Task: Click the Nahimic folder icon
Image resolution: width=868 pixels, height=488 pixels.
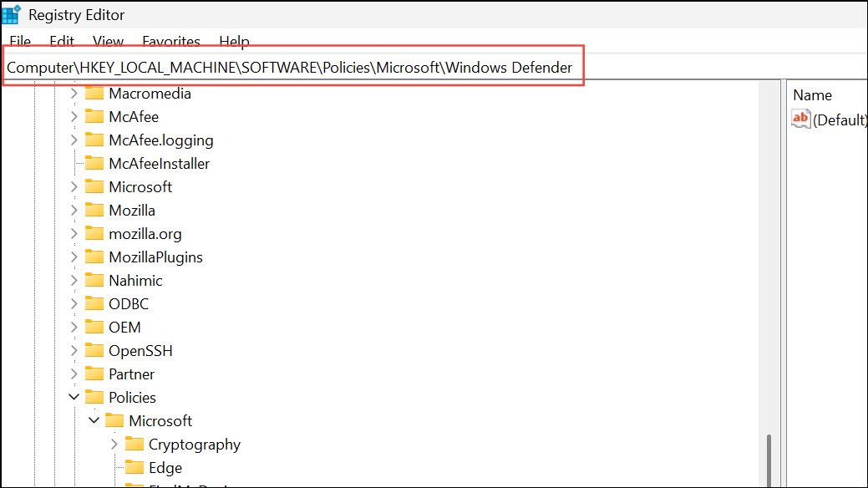Action: point(94,280)
